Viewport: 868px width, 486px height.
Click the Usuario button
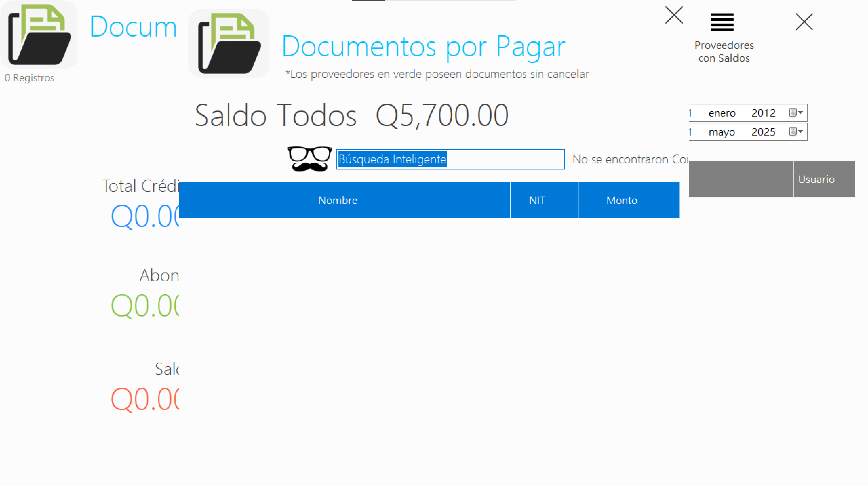coord(816,179)
